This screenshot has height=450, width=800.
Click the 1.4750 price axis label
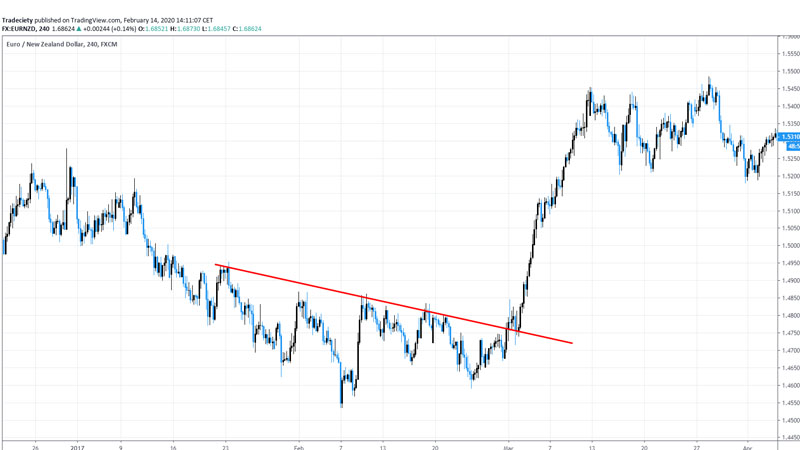click(x=791, y=333)
